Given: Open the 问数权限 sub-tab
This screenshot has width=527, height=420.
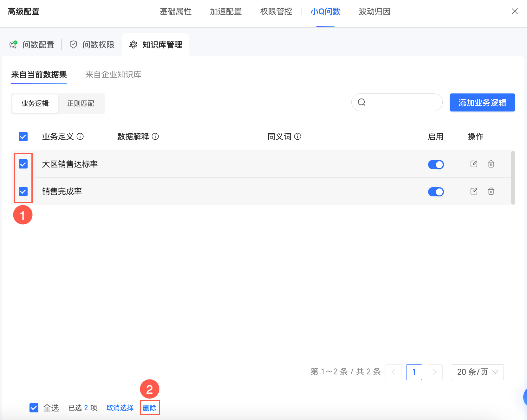Looking at the screenshot, I should (x=92, y=45).
